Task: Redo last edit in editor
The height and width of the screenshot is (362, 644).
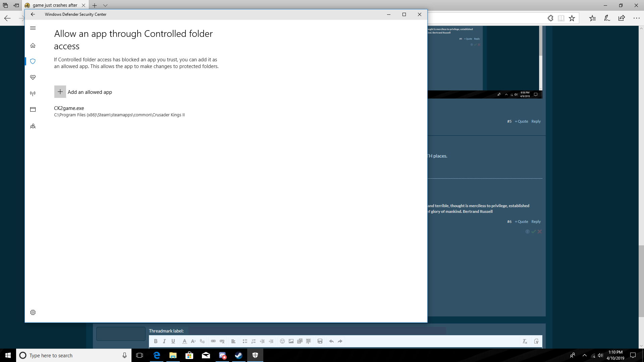Action: 340,341
